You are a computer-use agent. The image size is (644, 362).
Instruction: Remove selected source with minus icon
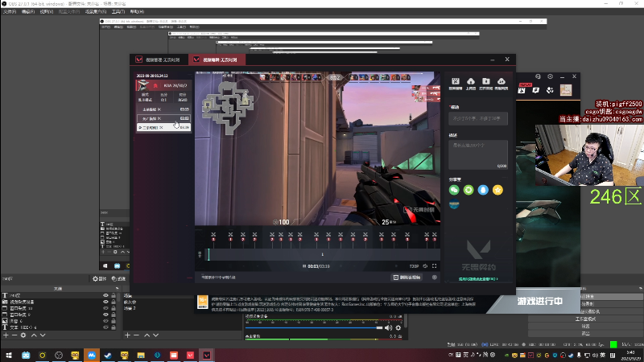click(14, 335)
